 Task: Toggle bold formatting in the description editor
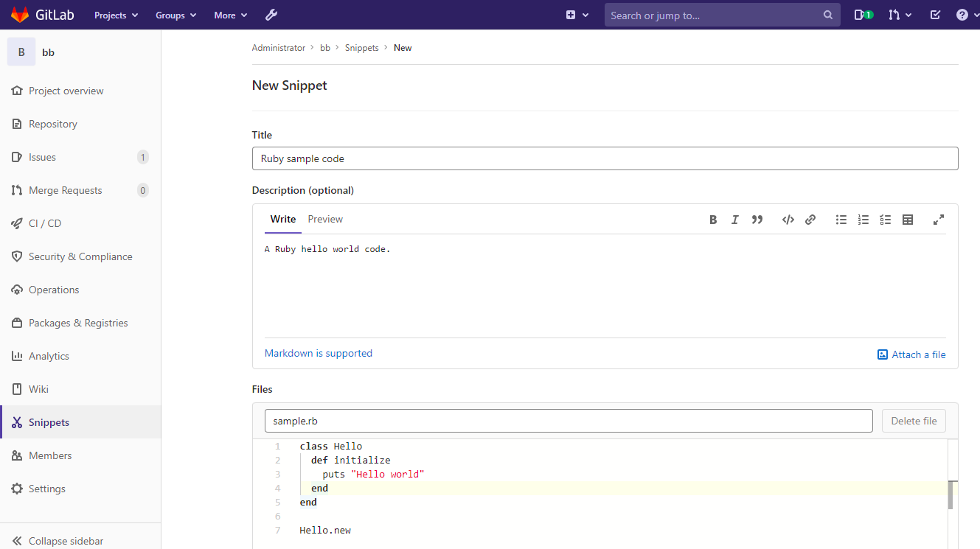click(x=712, y=219)
